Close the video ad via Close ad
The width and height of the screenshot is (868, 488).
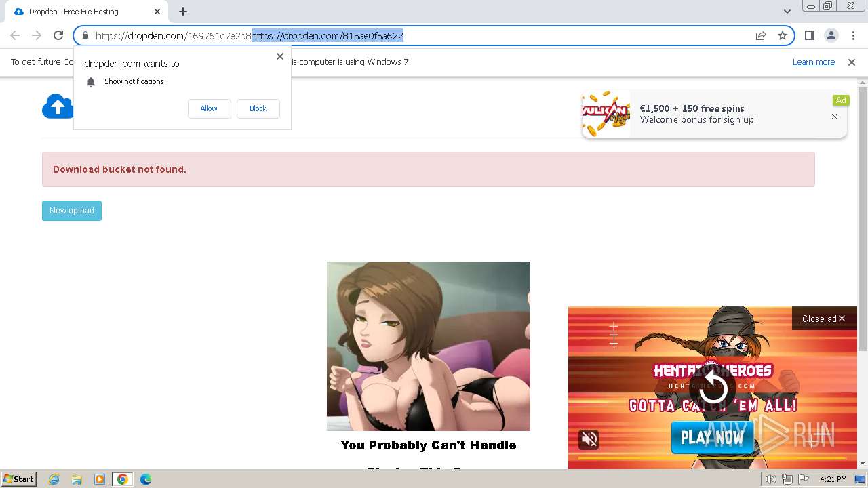tap(823, 319)
